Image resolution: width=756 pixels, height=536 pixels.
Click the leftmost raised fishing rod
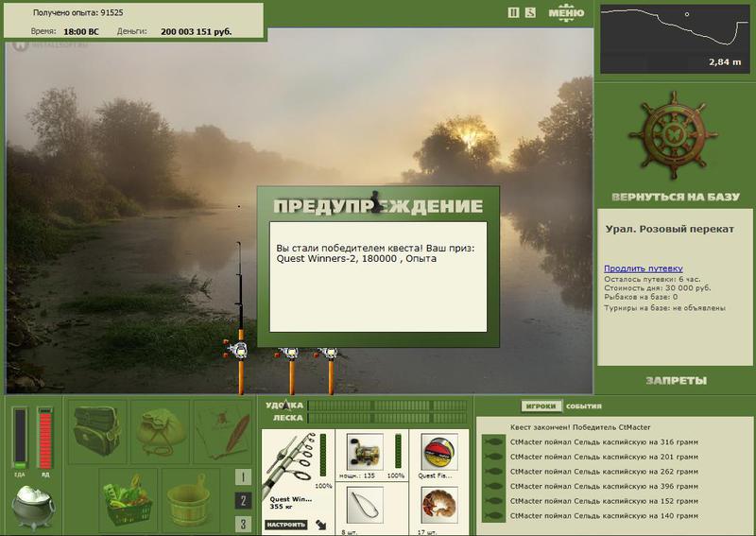[x=240, y=319]
